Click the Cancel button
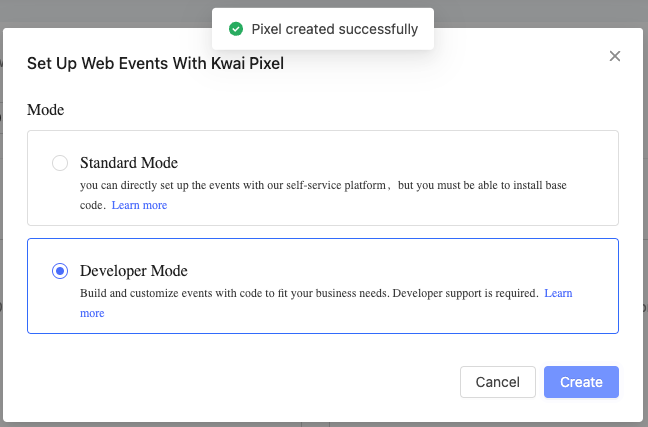The height and width of the screenshot is (427, 648). coord(498,382)
